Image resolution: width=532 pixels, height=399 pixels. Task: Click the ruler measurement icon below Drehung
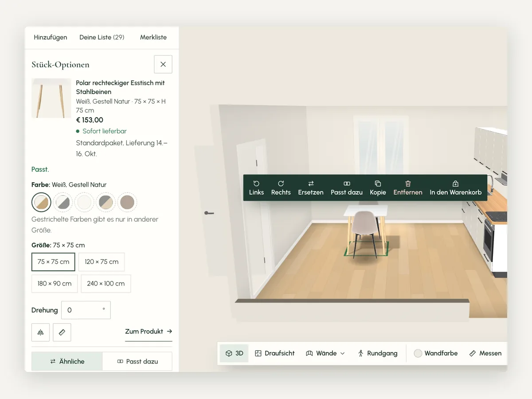point(62,332)
